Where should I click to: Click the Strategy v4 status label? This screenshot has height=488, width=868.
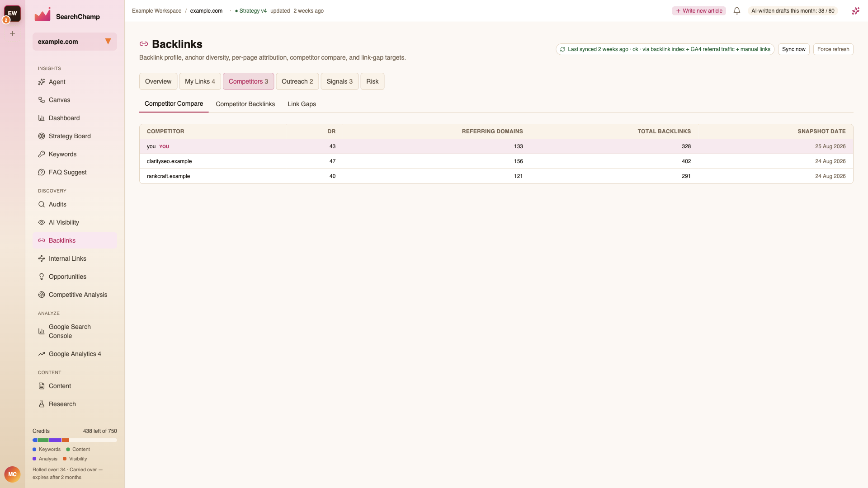251,11
